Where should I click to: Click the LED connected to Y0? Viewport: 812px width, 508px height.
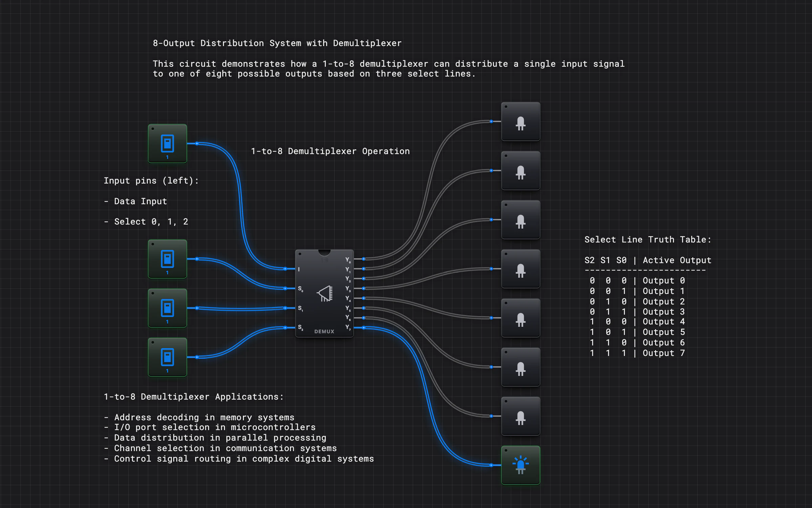pos(520,122)
